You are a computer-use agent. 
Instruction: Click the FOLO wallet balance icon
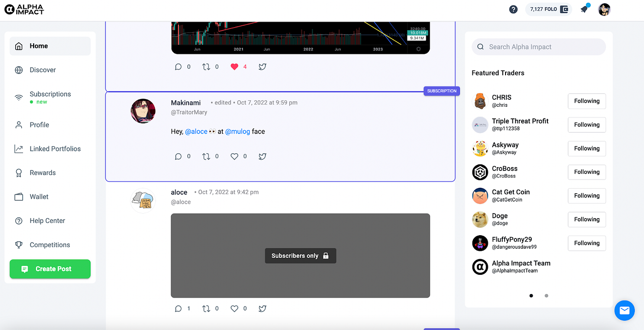[x=564, y=9]
